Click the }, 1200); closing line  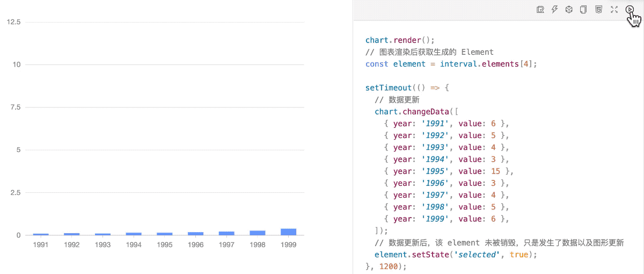click(x=386, y=266)
